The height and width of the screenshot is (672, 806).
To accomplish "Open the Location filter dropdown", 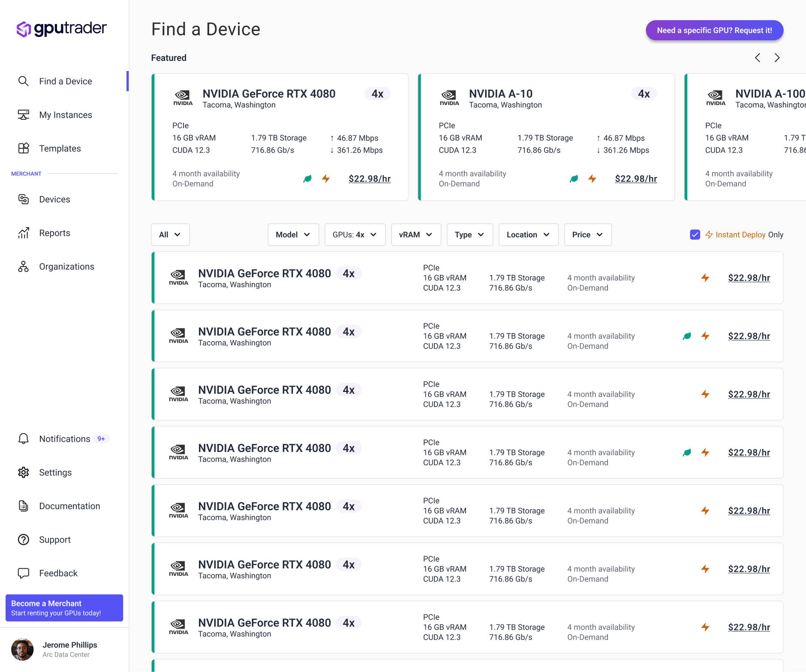I will tap(528, 235).
